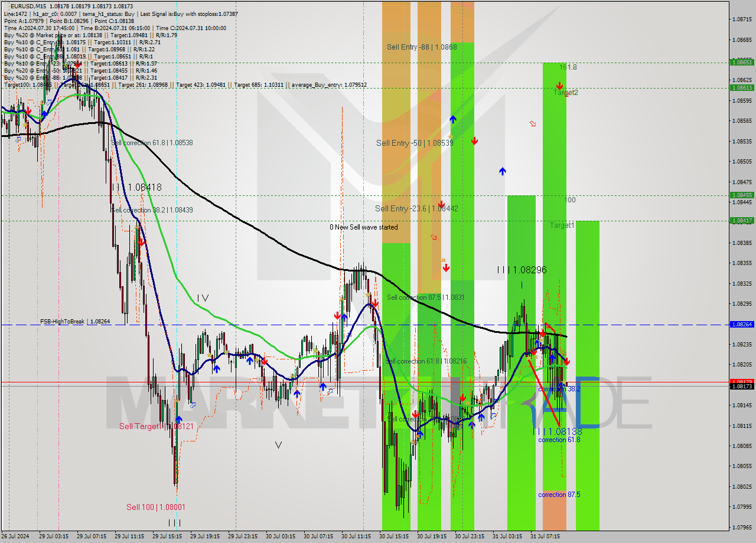Click the green 1.08455 price tag

742,195
